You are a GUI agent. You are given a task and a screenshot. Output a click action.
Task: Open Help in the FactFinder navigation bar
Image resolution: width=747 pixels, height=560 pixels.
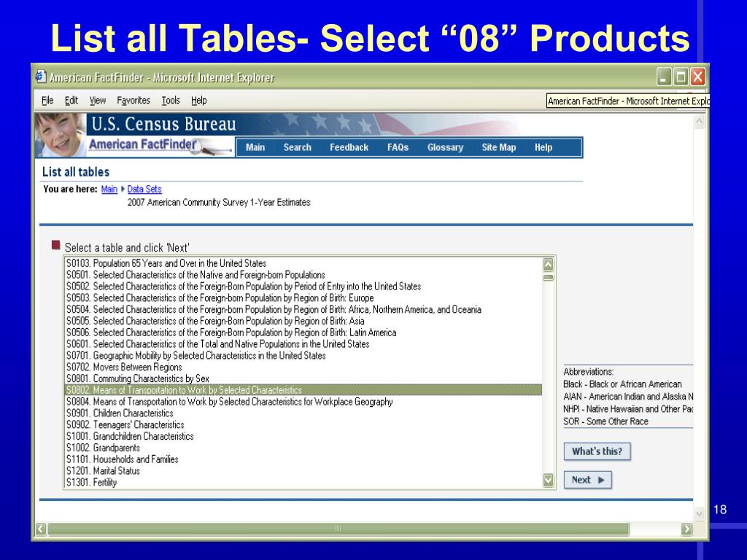click(x=543, y=147)
